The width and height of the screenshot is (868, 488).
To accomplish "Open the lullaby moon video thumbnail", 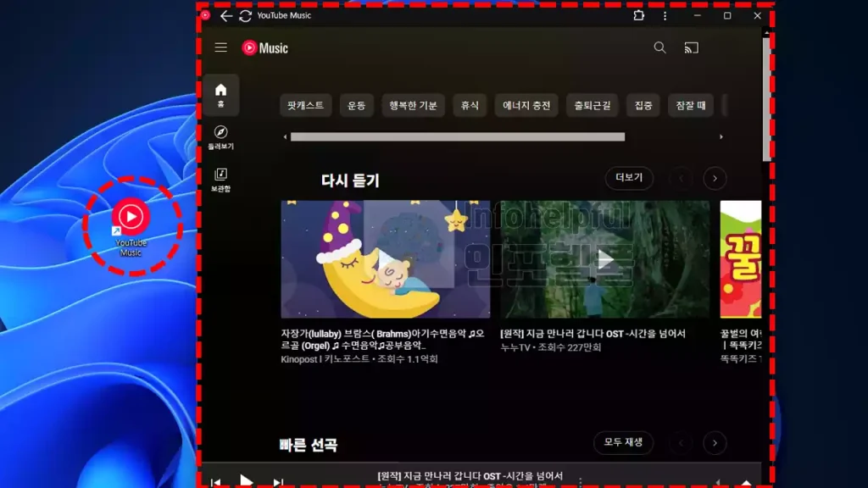I will 386,259.
